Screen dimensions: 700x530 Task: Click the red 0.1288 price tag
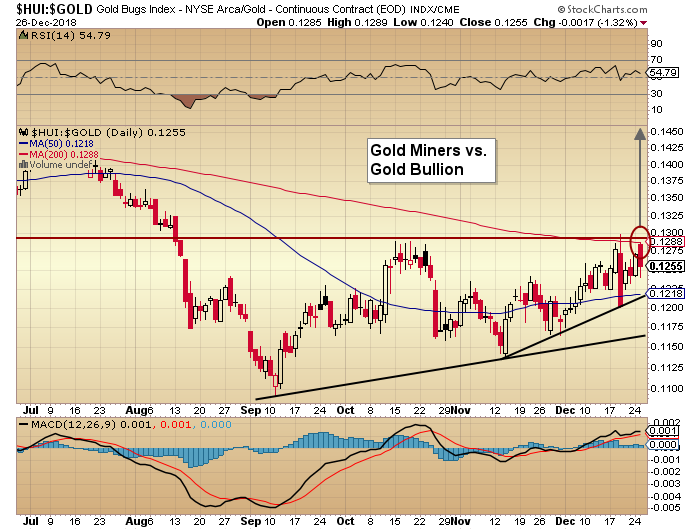[664, 241]
